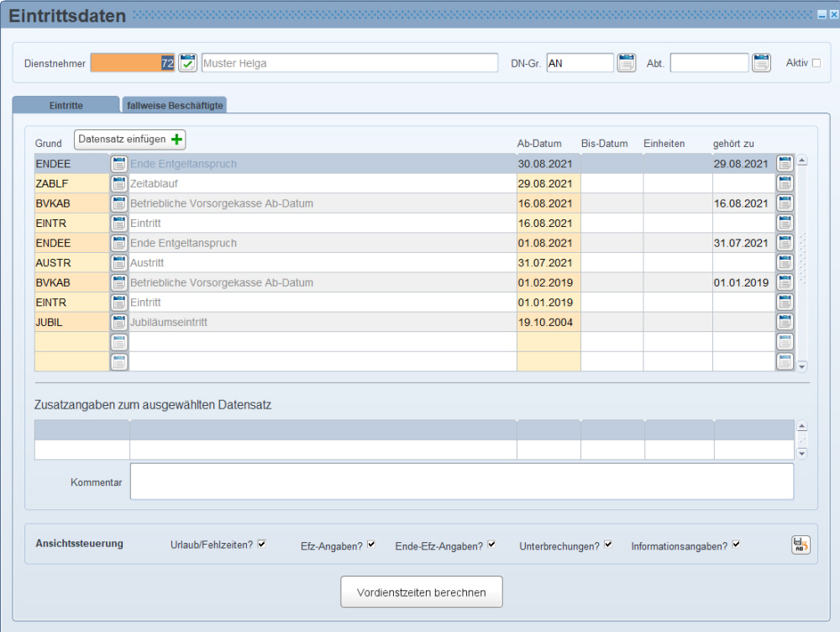Viewport: 840px width, 632px height.
Task: Open gehört-zu lookup icon for BVKAB 16.08.2021 row
Action: click(x=785, y=203)
